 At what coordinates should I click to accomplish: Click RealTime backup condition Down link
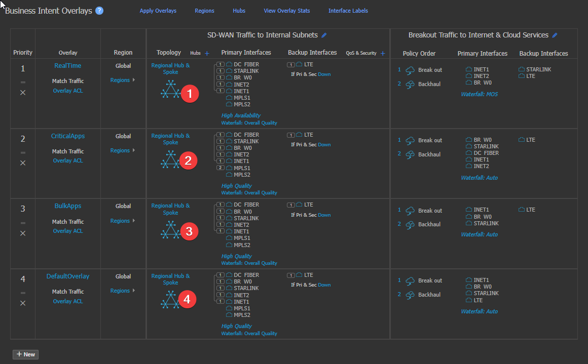tap(324, 74)
